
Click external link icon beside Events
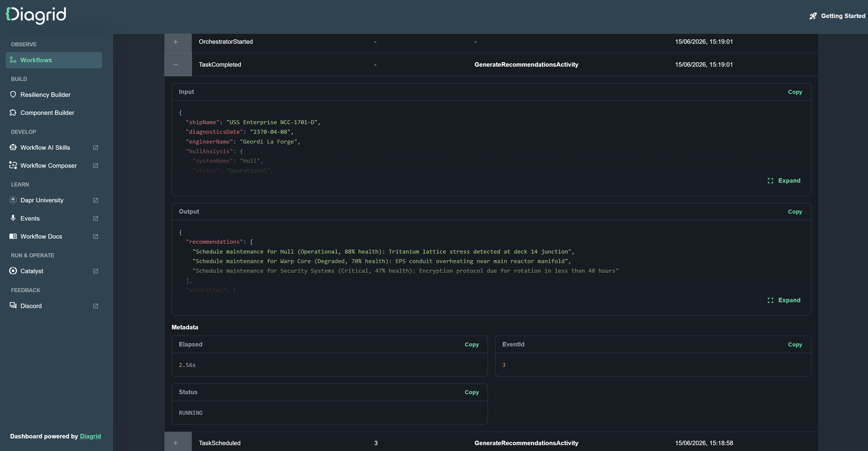click(x=96, y=218)
